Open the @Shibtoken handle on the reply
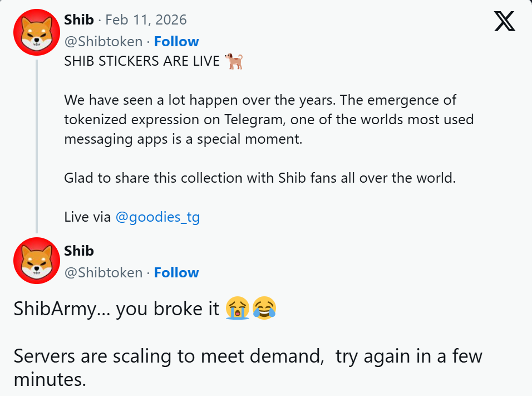 (104, 273)
